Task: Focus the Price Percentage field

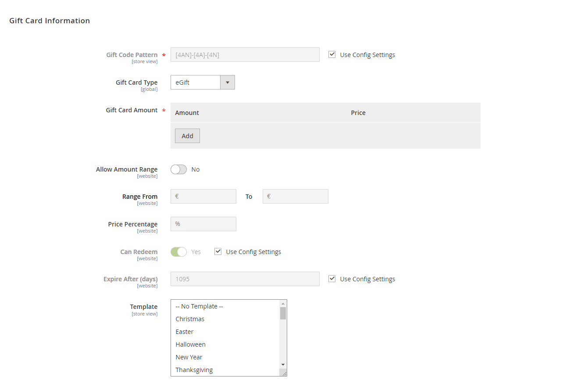Action: tap(203, 224)
